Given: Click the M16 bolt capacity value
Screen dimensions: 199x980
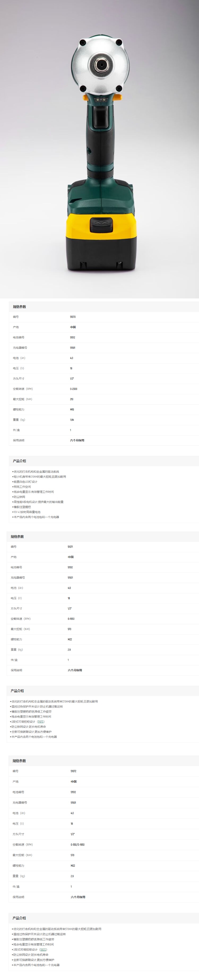Looking at the screenshot, I should [72, 409].
